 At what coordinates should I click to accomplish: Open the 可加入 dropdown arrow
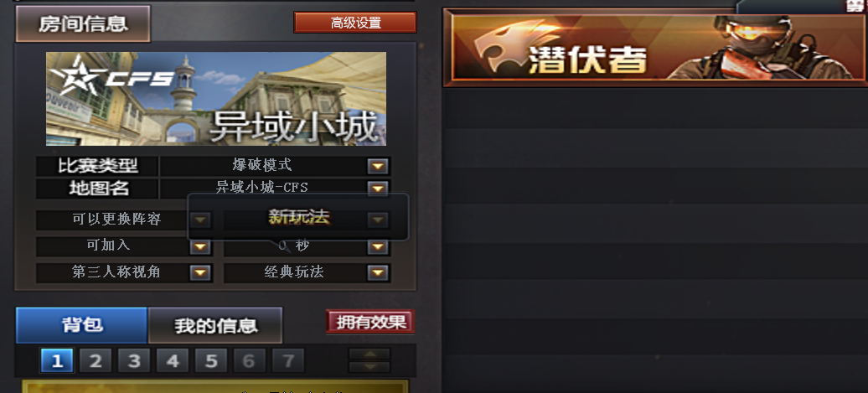tap(200, 246)
